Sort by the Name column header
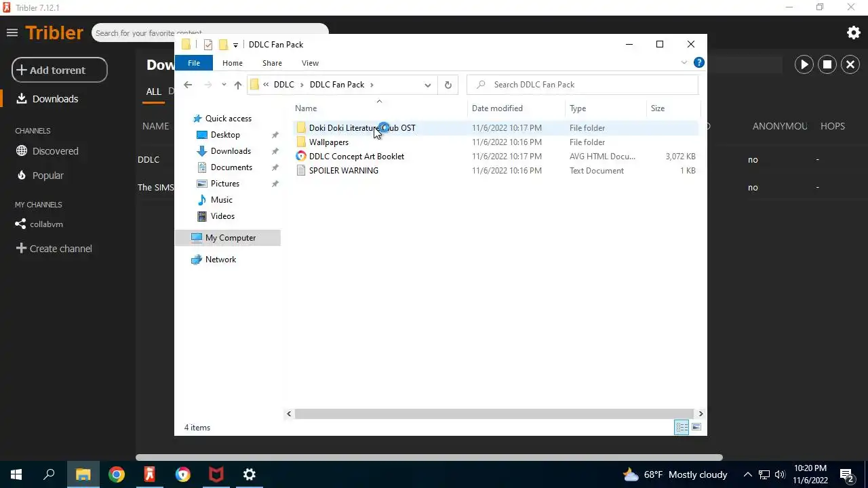 380,108
